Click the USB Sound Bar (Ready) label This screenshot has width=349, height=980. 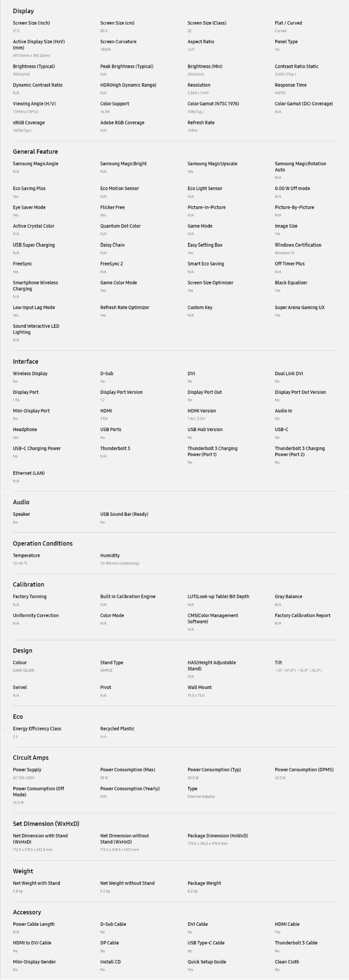coord(124,514)
